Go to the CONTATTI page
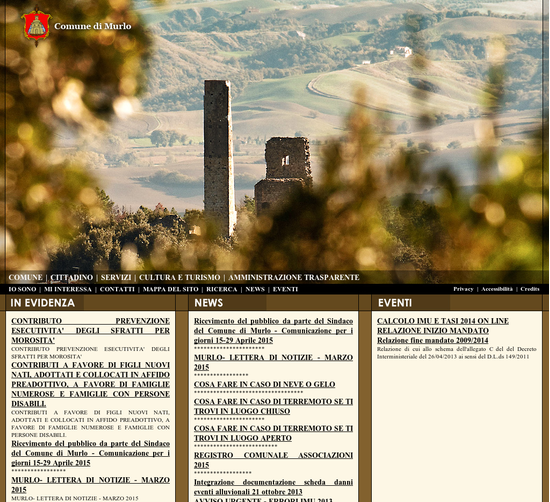This screenshot has width=550, height=502. pyautogui.click(x=117, y=289)
